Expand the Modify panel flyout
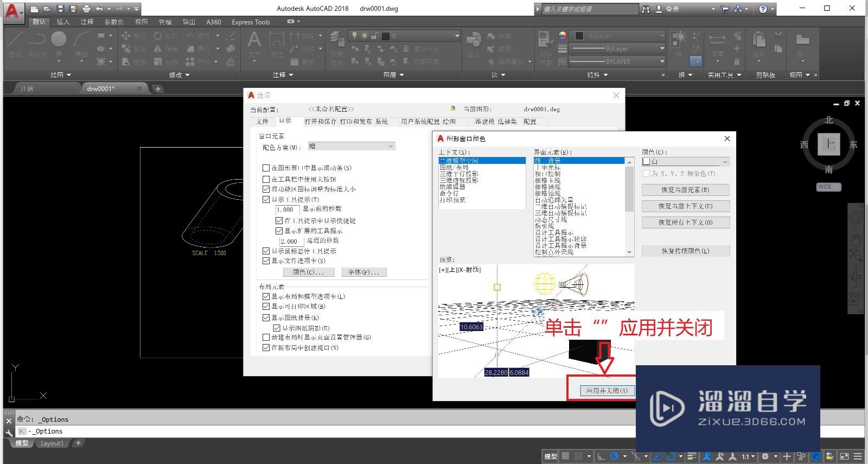The height and width of the screenshot is (464, 868). point(179,75)
